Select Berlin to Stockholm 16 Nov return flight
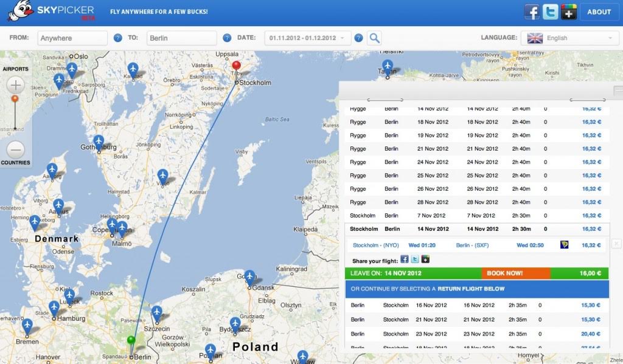 click(476, 305)
